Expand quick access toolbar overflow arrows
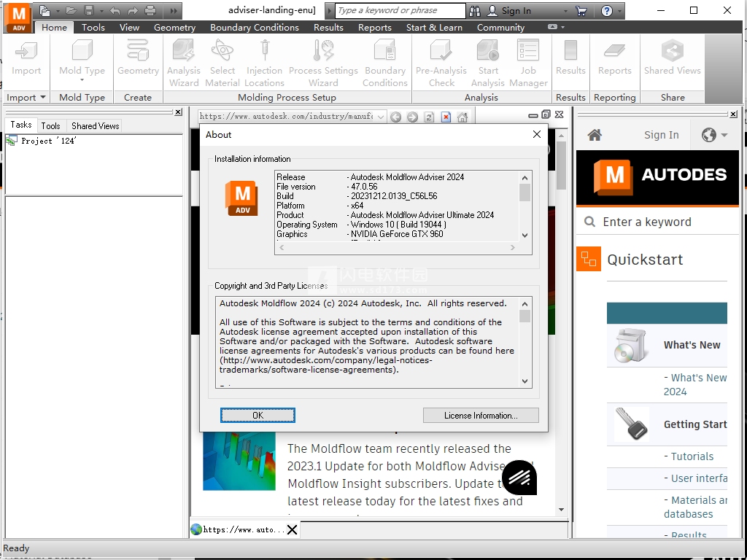 174,10
